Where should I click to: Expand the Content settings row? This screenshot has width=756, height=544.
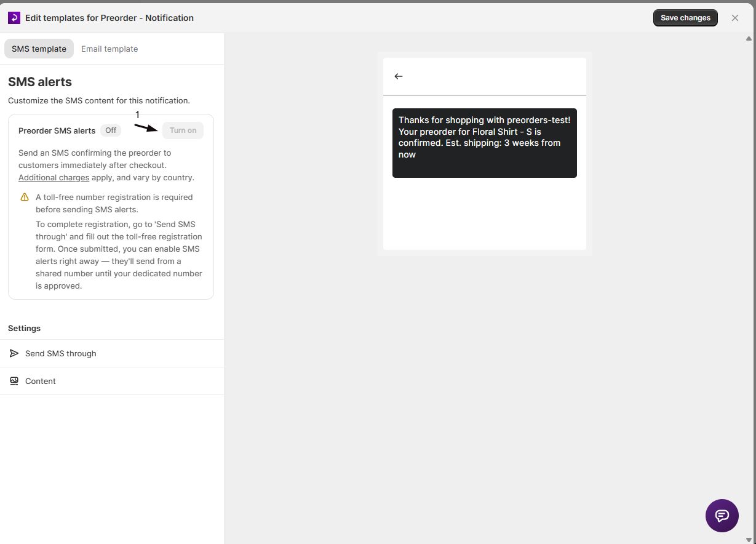pyautogui.click(x=112, y=381)
